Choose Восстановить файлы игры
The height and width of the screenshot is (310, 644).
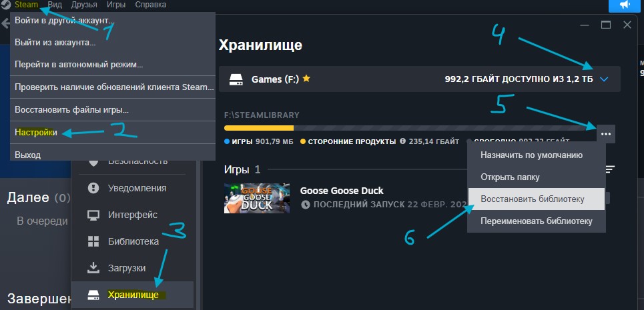pos(113,110)
